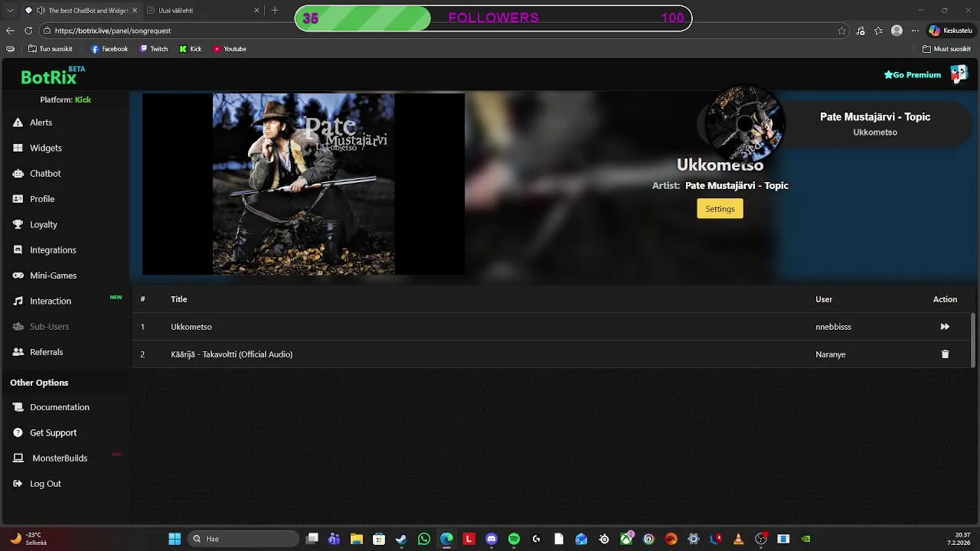Screen dimensions: 980x551
Task: Expand the Muut suosikit folder
Action: click(947, 49)
